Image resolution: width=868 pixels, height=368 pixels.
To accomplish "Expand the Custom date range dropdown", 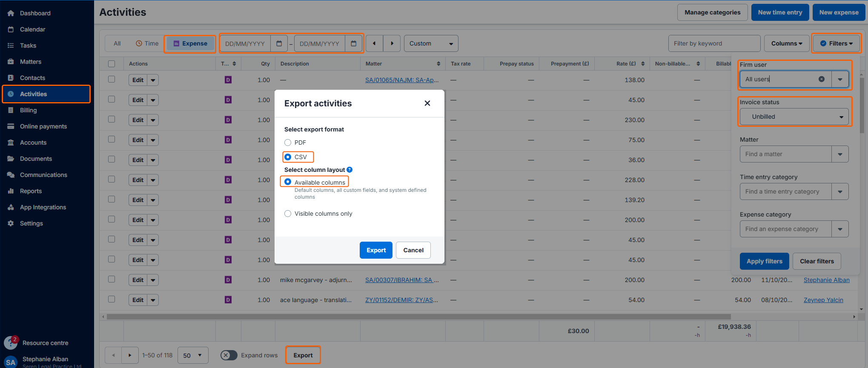I will (431, 43).
